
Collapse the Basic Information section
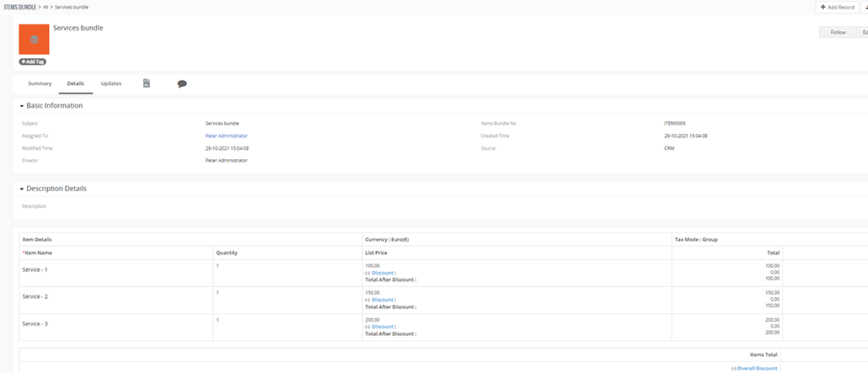coord(22,106)
